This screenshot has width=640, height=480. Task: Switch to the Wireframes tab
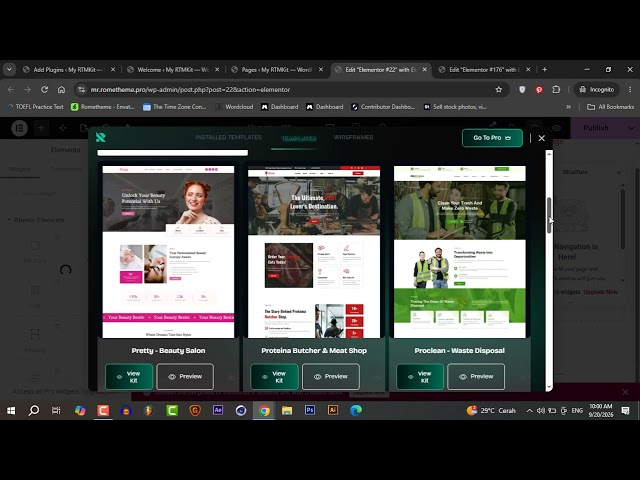tap(353, 137)
